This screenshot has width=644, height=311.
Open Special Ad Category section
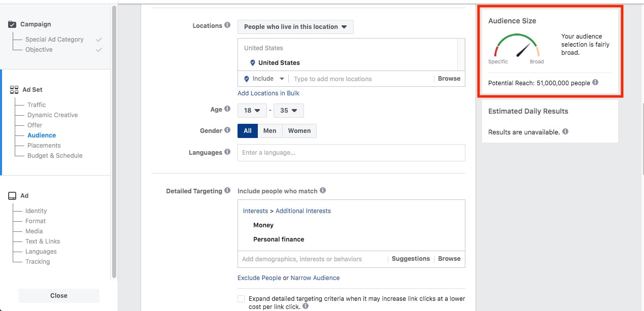[x=54, y=39]
